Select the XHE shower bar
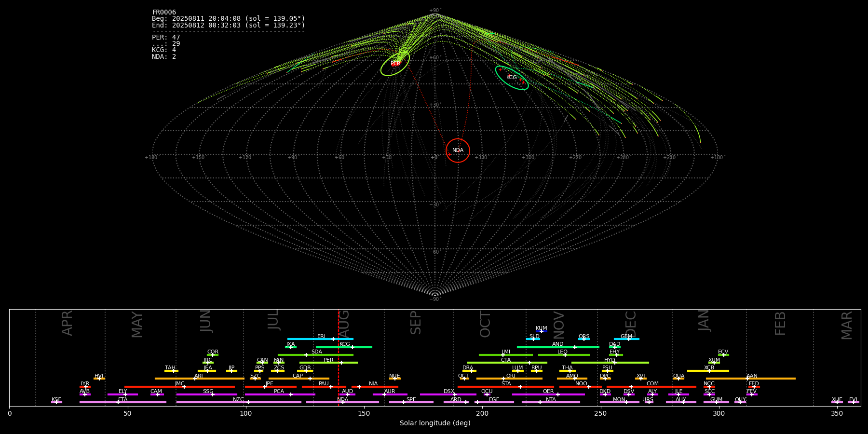The width and height of the screenshot is (868, 434). 837,402
